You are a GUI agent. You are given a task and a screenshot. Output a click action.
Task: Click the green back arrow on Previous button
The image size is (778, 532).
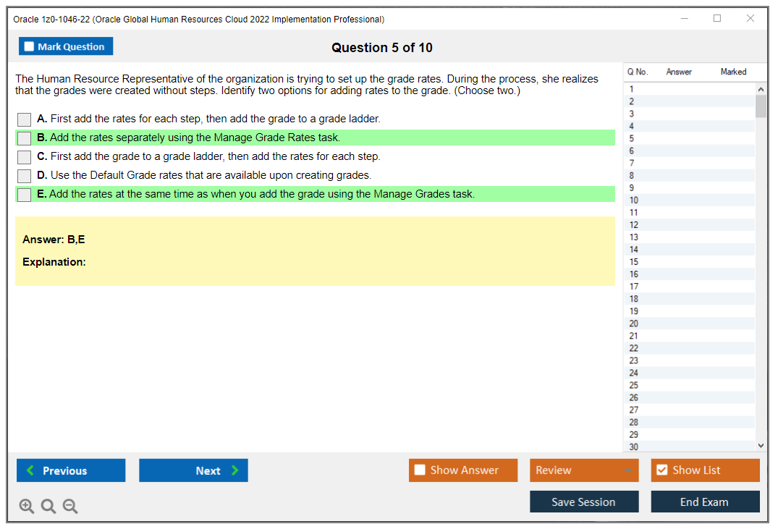pos(30,470)
